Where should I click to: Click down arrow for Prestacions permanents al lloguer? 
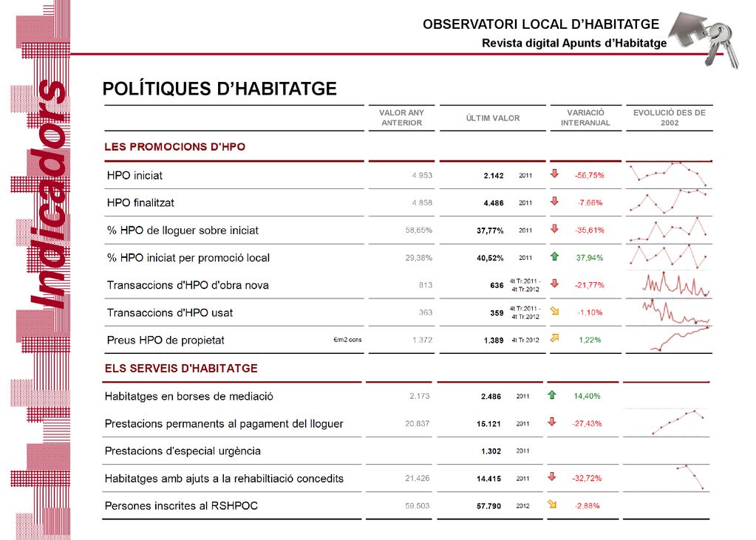[x=552, y=422]
